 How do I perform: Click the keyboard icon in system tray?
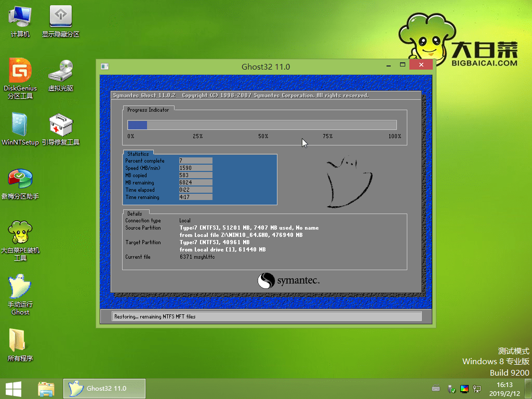coord(436,389)
